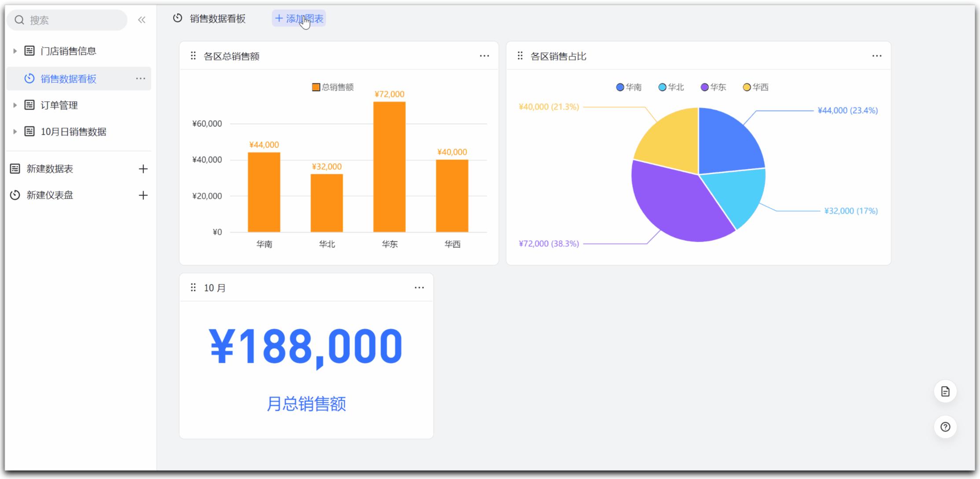Click the purple 华东 pie slice
The height and width of the screenshot is (479, 980).
pyautogui.click(x=674, y=203)
